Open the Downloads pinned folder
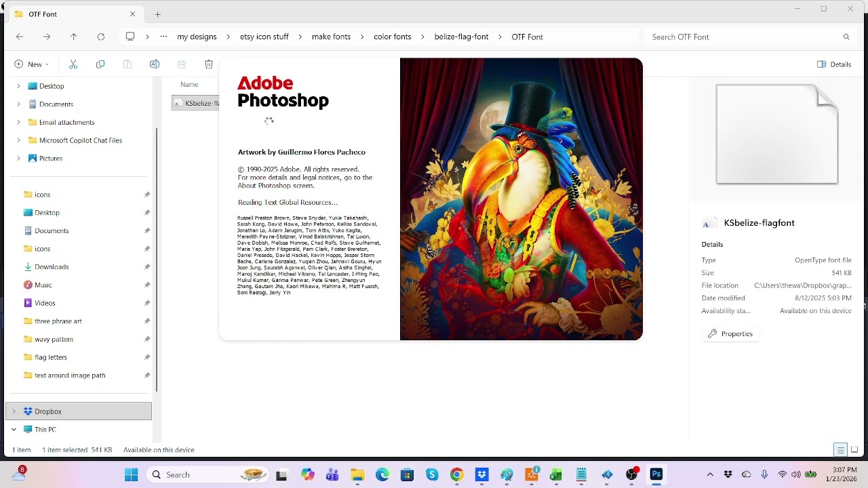Viewport: 868px width, 488px height. click(x=52, y=267)
